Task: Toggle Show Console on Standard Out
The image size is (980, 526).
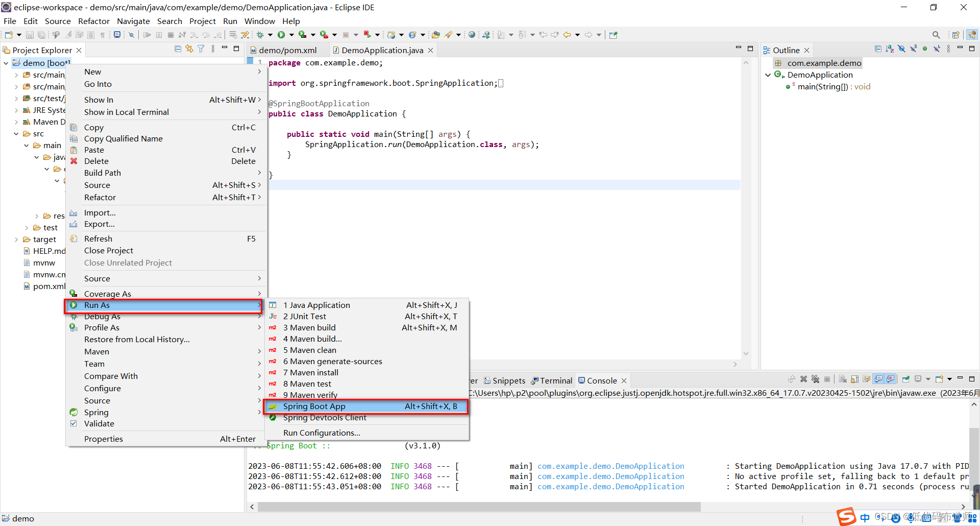Action: coord(878,379)
